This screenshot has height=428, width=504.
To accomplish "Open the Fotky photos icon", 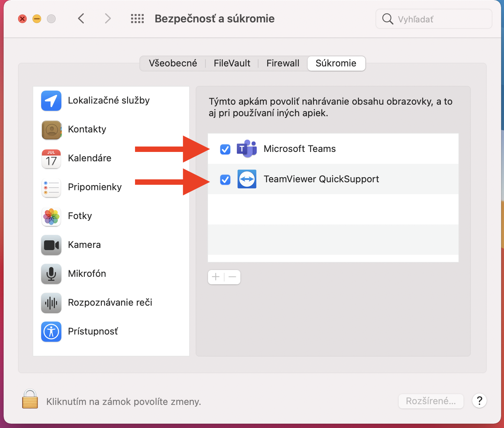I will (x=51, y=216).
